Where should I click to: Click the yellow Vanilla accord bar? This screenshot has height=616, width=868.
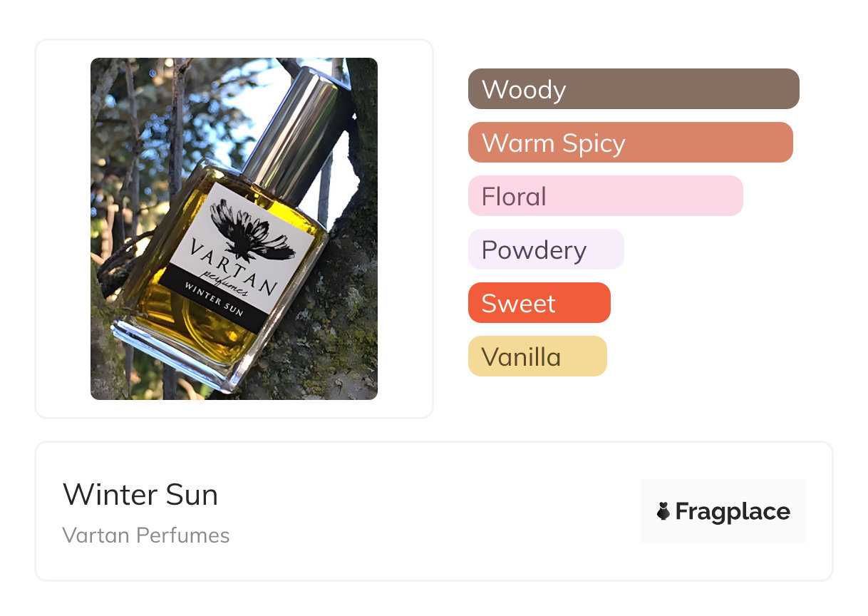click(537, 356)
